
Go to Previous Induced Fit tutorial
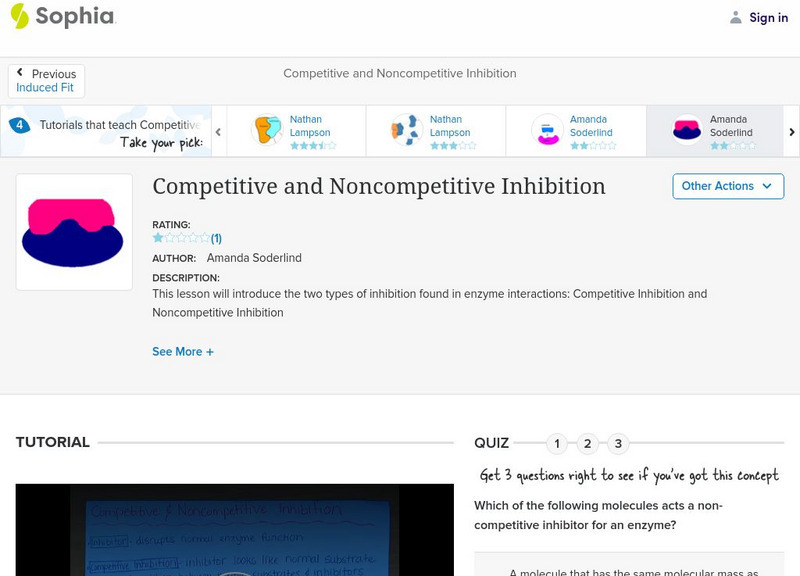click(46, 81)
